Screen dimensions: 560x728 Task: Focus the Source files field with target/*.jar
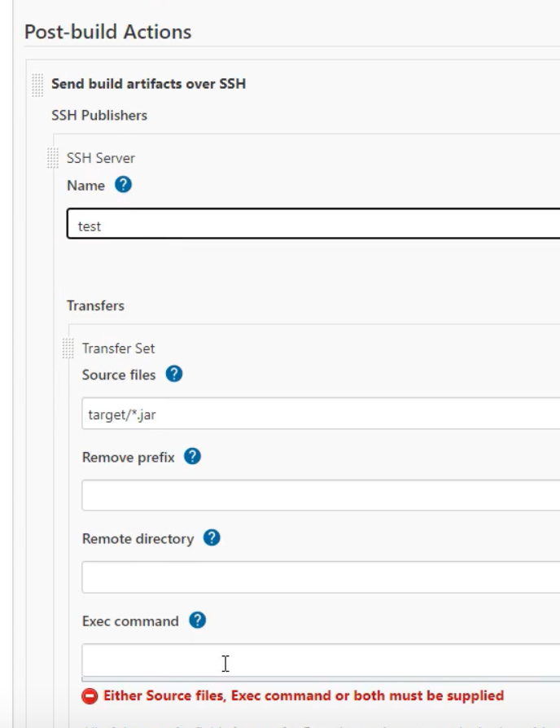click(x=321, y=413)
